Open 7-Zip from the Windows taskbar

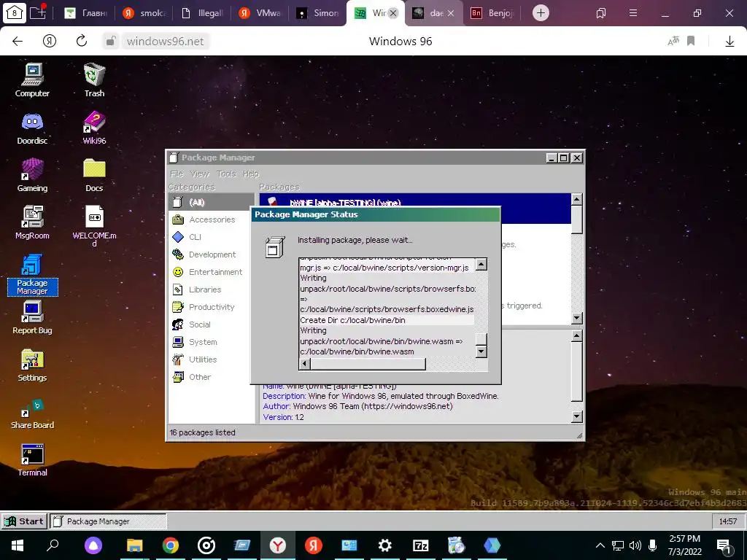point(421,545)
